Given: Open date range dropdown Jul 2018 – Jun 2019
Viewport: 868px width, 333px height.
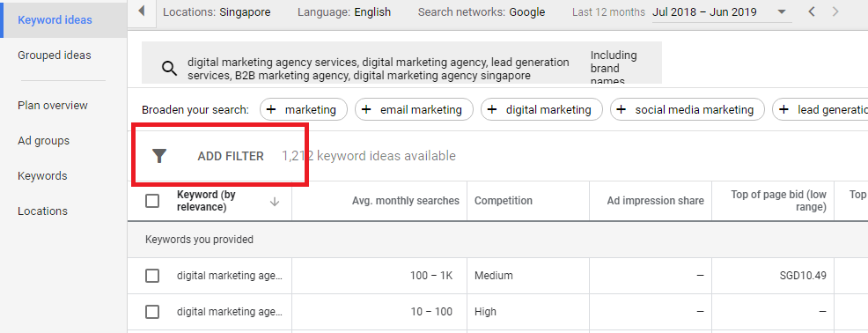Looking at the screenshot, I should click(721, 12).
